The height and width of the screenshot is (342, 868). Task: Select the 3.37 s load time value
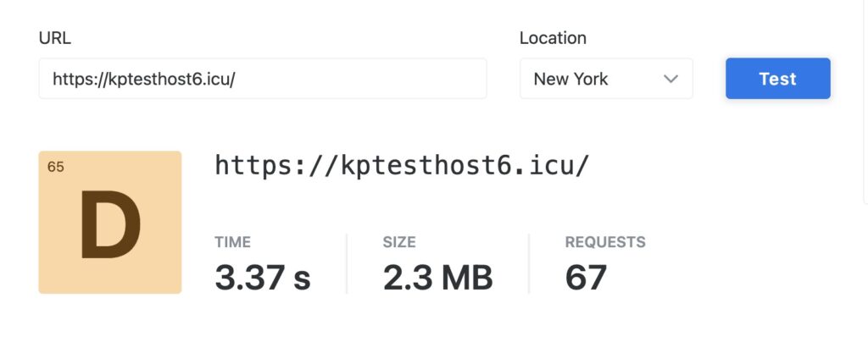point(263,277)
